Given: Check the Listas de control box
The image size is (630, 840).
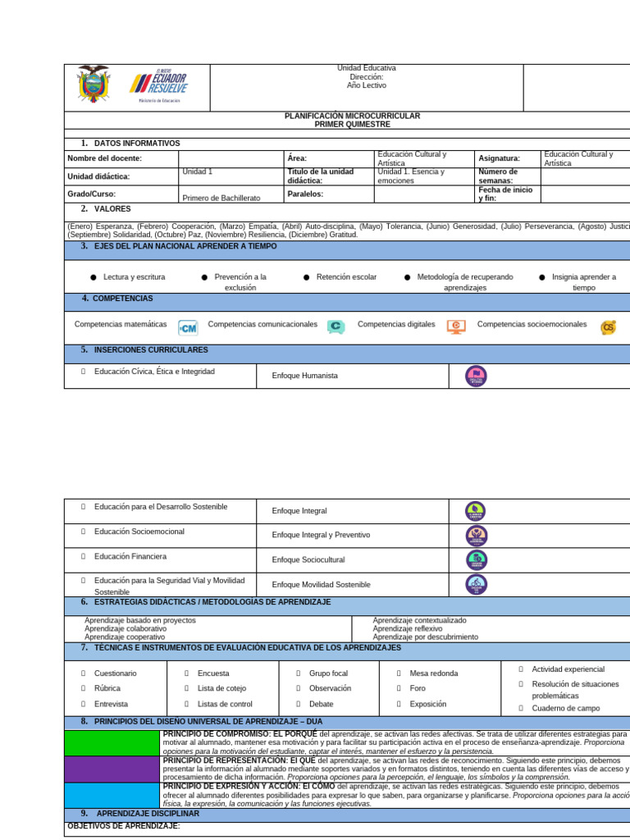Looking at the screenshot, I should (186, 704).
